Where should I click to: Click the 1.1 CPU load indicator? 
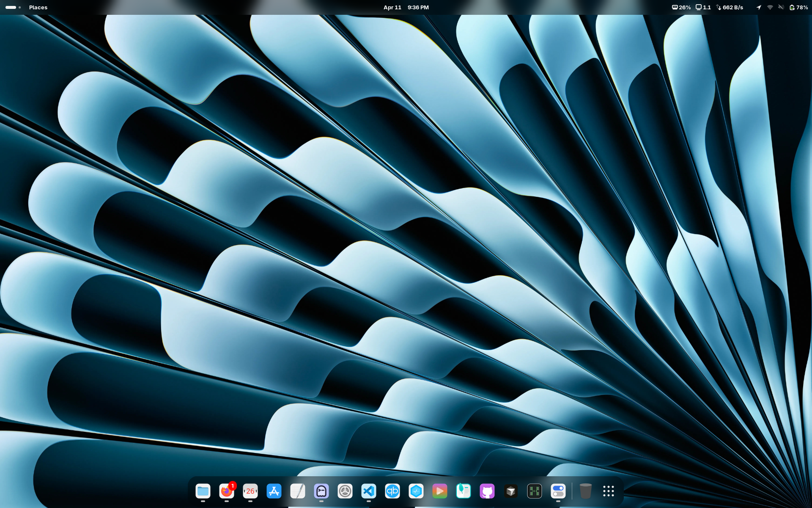703,7
